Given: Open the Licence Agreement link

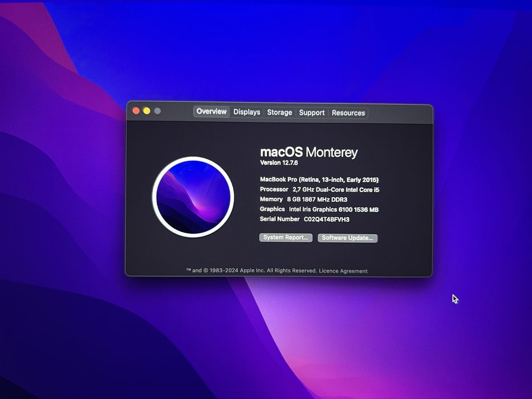Looking at the screenshot, I should tap(343, 271).
